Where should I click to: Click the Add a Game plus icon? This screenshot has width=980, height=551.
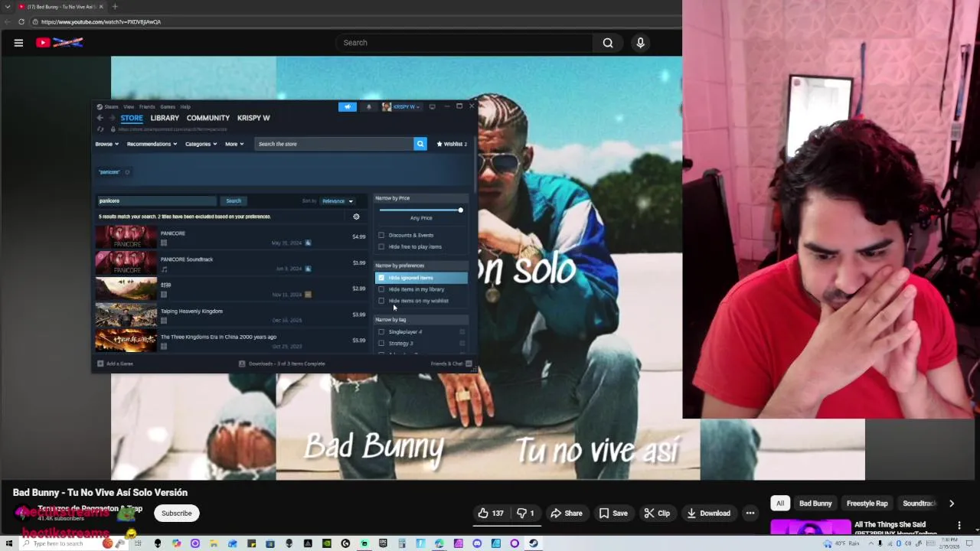(100, 364)
